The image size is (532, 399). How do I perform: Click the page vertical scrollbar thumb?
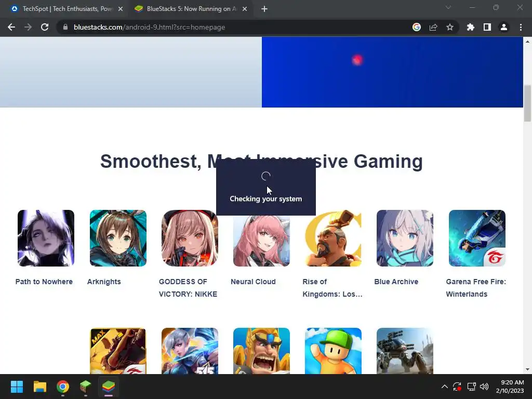click(527, 103)
